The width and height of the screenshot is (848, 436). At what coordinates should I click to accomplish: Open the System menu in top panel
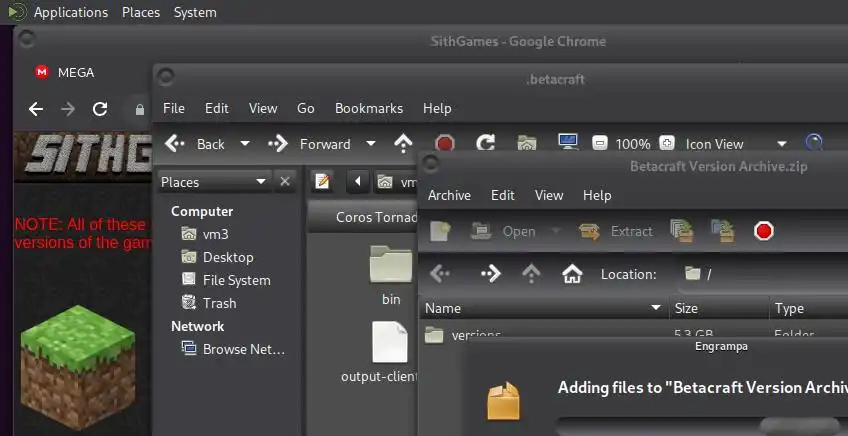(195, 12)
